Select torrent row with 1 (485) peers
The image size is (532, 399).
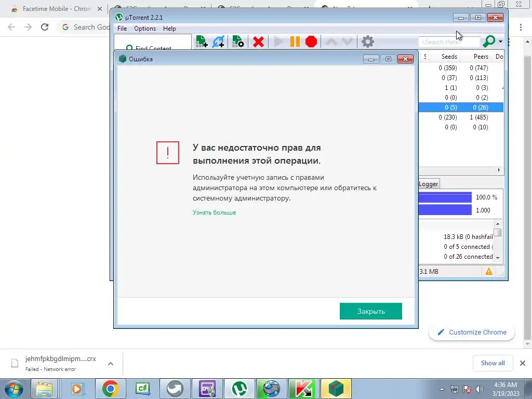click(x=461, y=117)
